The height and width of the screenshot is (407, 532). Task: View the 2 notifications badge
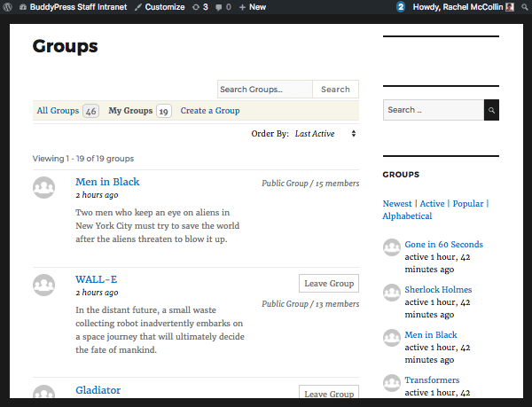pos(401,7)
